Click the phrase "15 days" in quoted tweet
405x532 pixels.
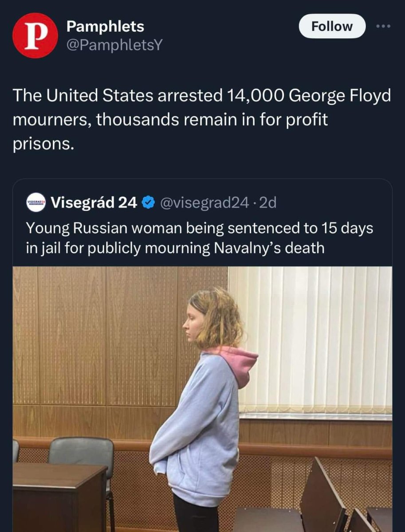click(x=347, y=228)
